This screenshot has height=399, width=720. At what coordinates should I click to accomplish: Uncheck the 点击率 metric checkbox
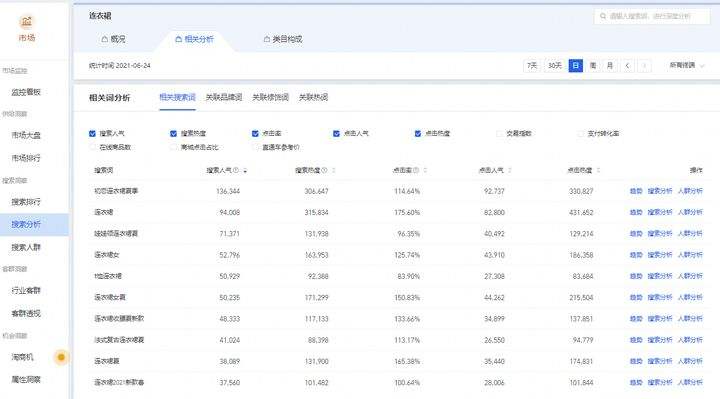pos(255,134)
